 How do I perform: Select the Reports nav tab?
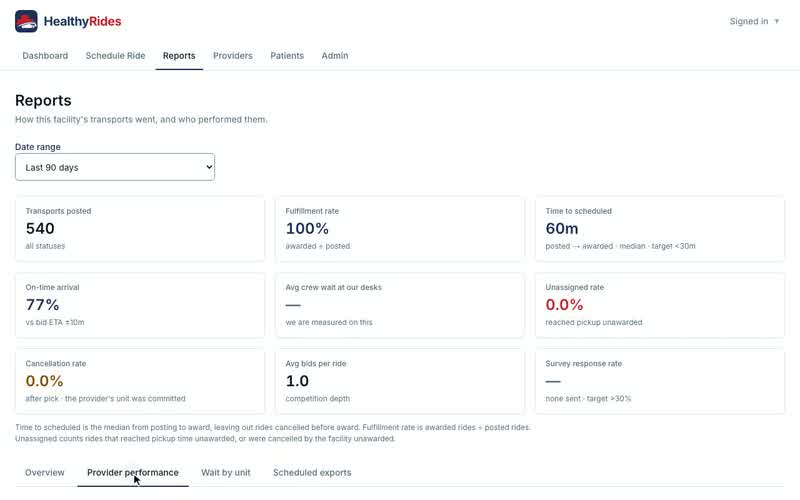[179, 56]
